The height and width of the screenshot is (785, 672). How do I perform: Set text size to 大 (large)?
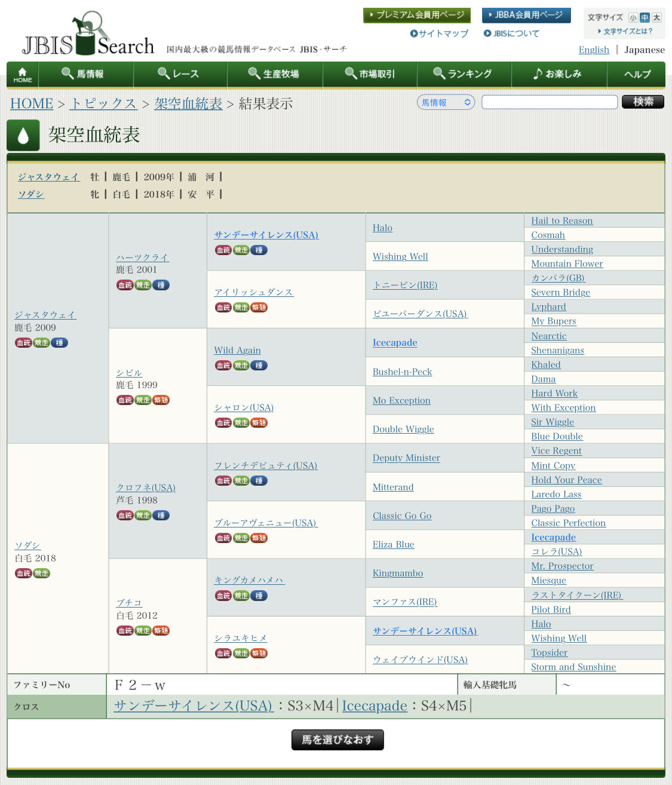pos(656,18)
